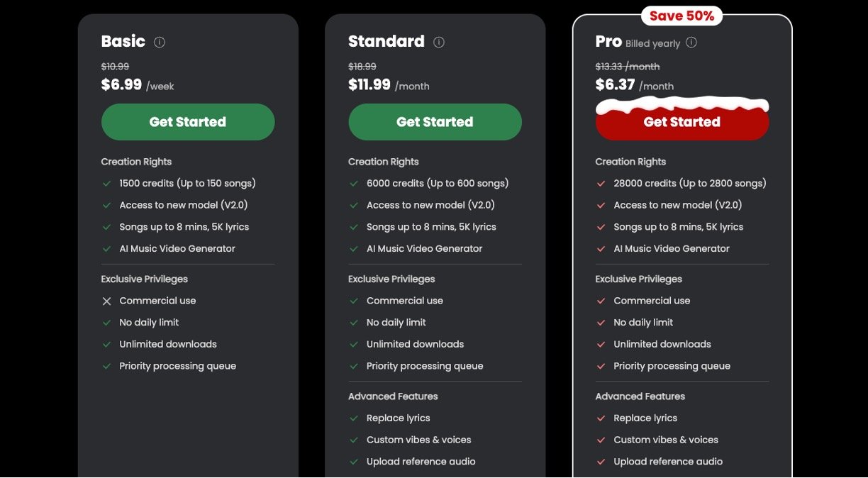
Task: Select the Basic plan title
Action: coord(123,41)
